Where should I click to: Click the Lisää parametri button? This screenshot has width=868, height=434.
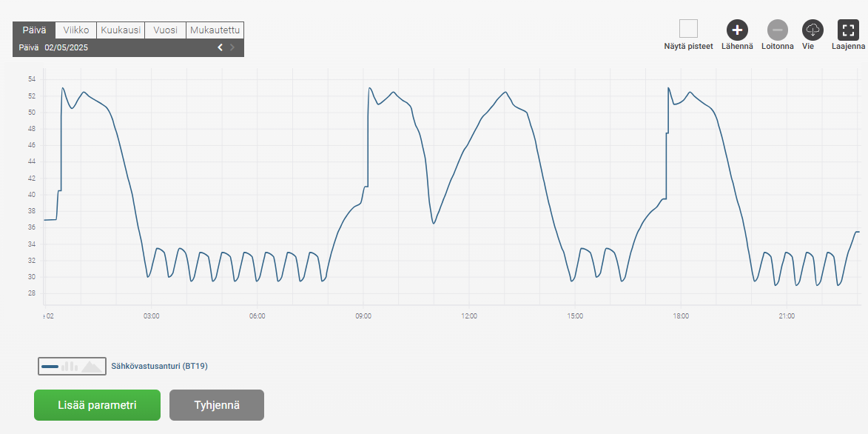click(98, 405)
